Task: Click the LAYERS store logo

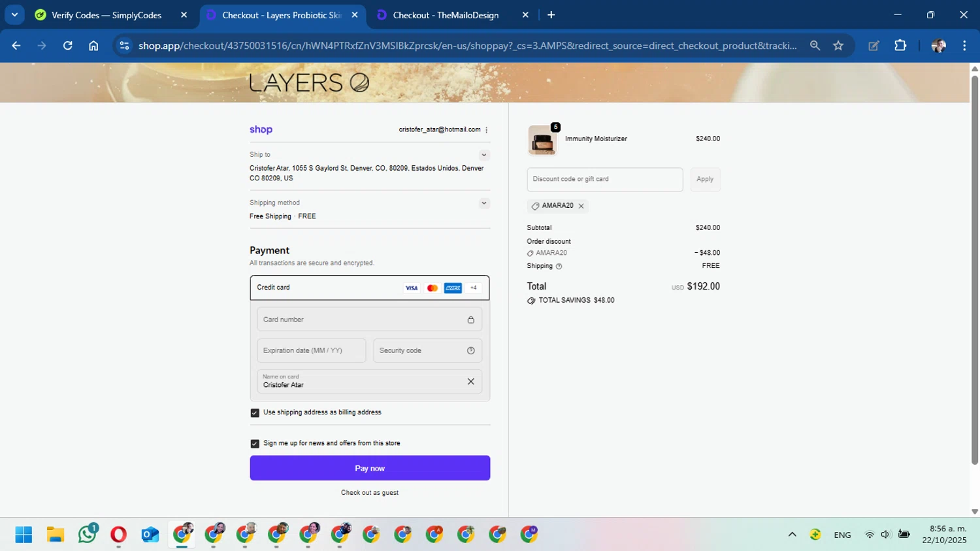Action: coord(309,83)
